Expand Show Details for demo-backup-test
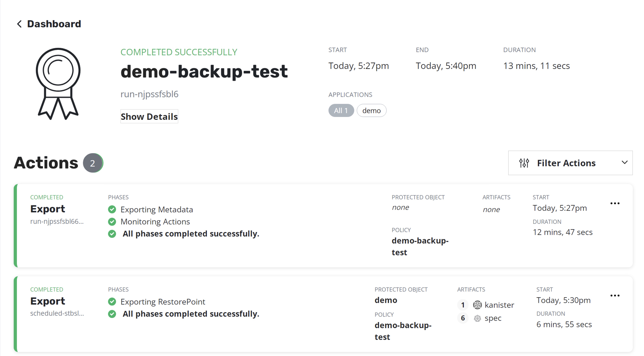This screenshot has height=356, width=644. point(149,116)
